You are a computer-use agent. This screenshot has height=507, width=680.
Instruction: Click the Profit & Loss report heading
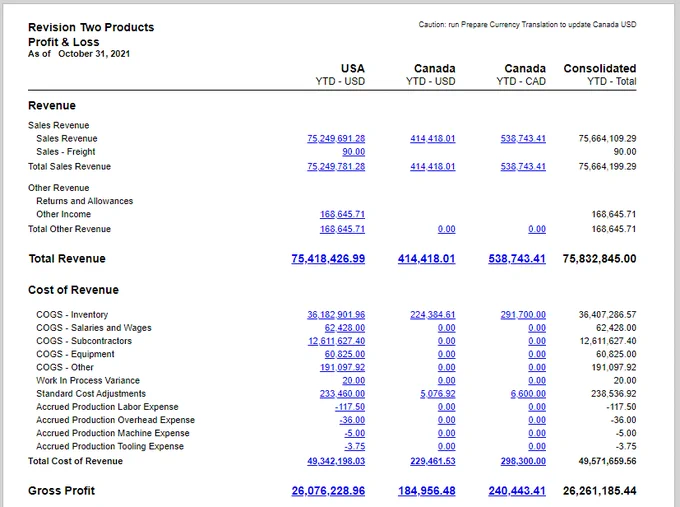click(x=64, y=42)
